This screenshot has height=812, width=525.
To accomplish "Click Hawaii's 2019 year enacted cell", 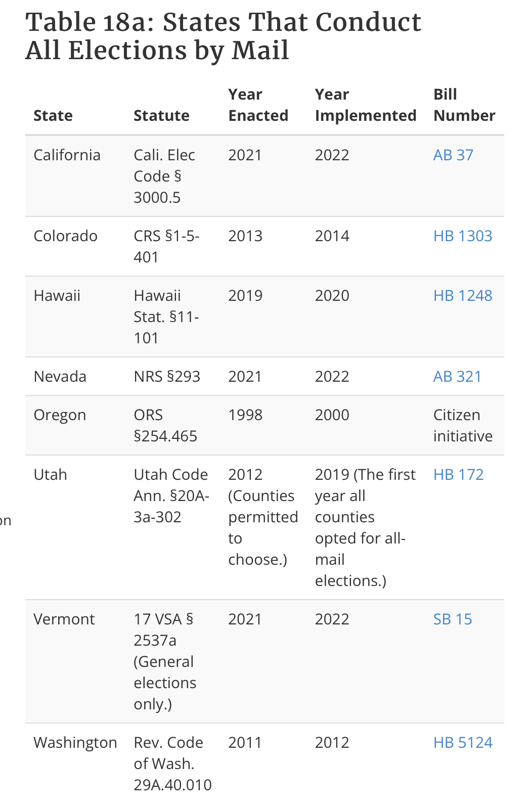I will pyautogui.click(x=245, y=295).
